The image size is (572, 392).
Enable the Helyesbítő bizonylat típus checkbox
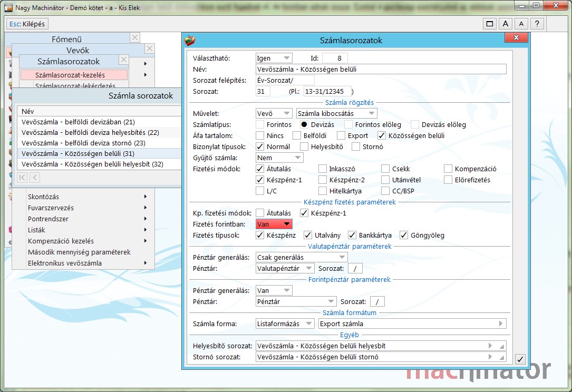(304, 146)
